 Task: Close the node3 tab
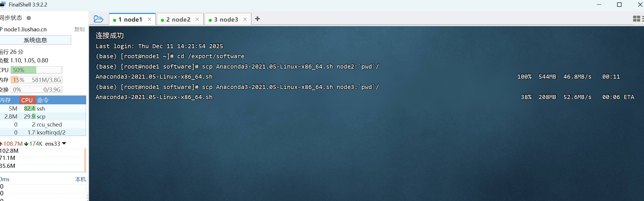[x=245, y=19]
